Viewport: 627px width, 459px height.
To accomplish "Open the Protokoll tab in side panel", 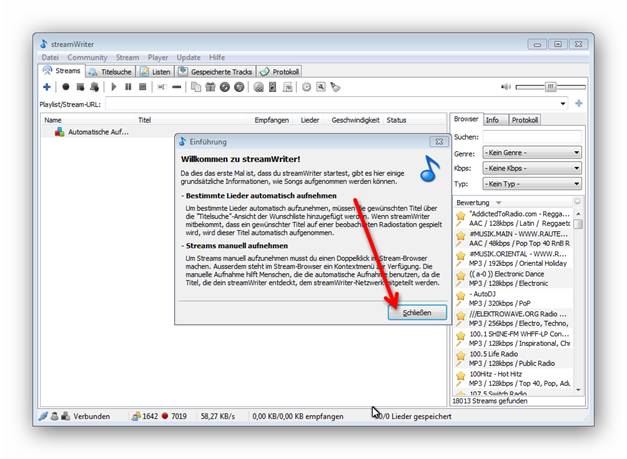I will tap(525, 120).
